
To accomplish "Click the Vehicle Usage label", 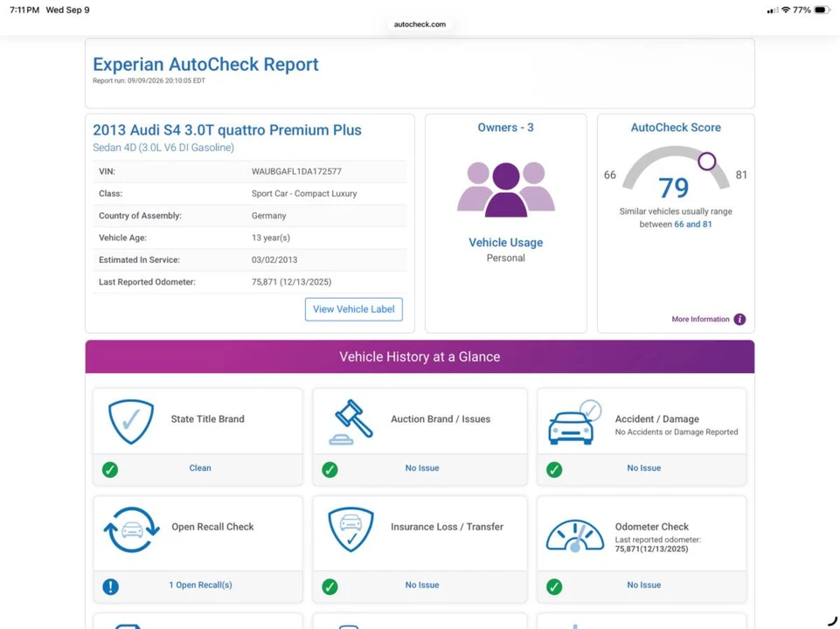I will coord(506,243).
